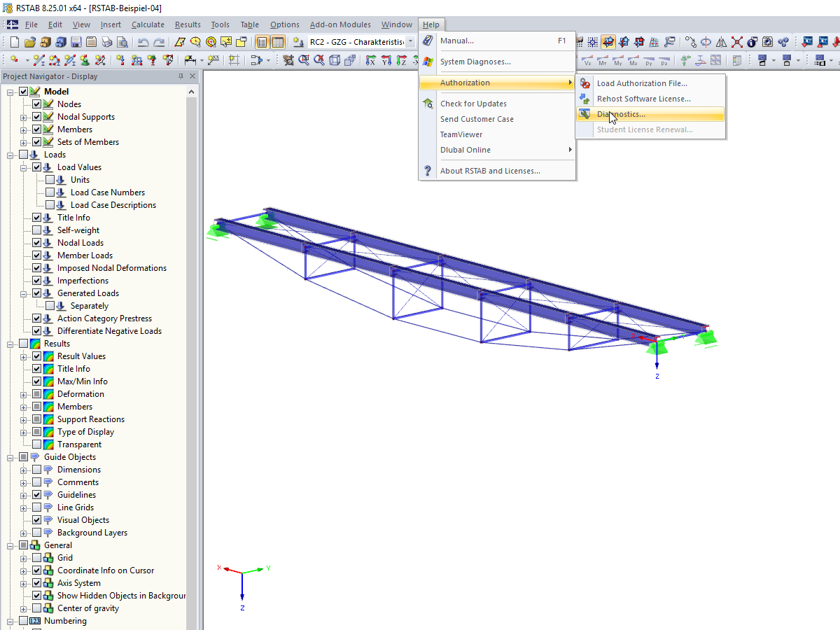
Task: Click the py distributed load icon
Action: (x=649, y=60)
